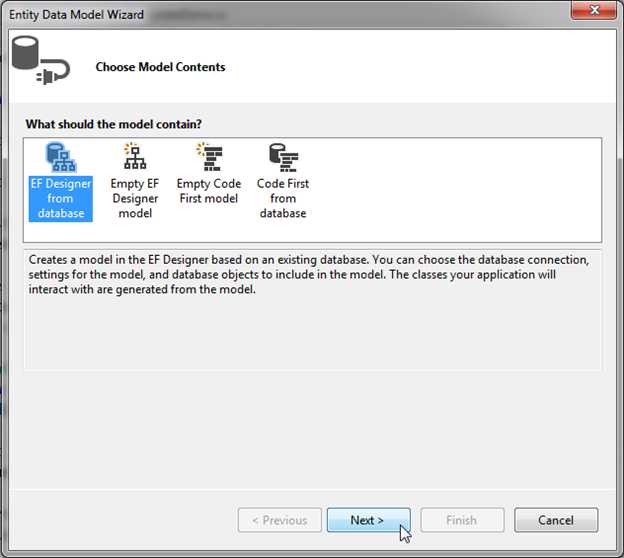Close the Entity Data Model Wizard window
This screenshot has height=558, width=624.
(x=594, y=10)
